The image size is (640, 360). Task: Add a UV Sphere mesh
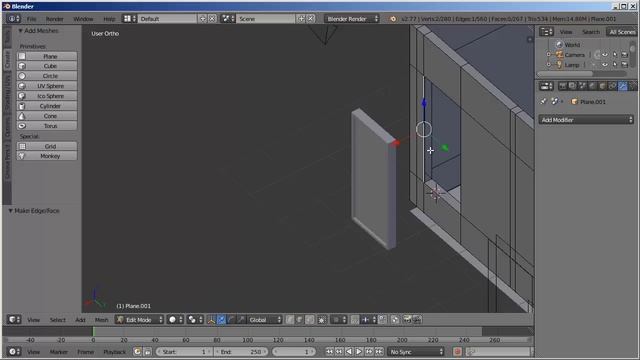coord(47,86)
